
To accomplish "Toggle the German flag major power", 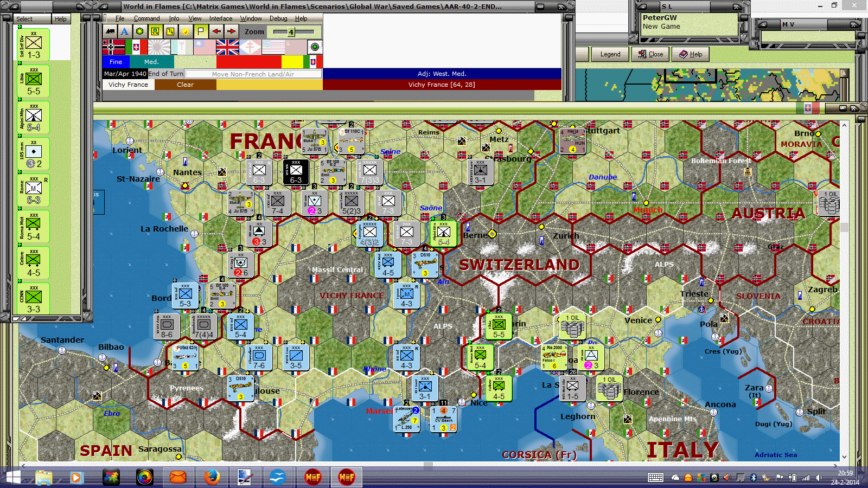I will click(x=114, y=47).
